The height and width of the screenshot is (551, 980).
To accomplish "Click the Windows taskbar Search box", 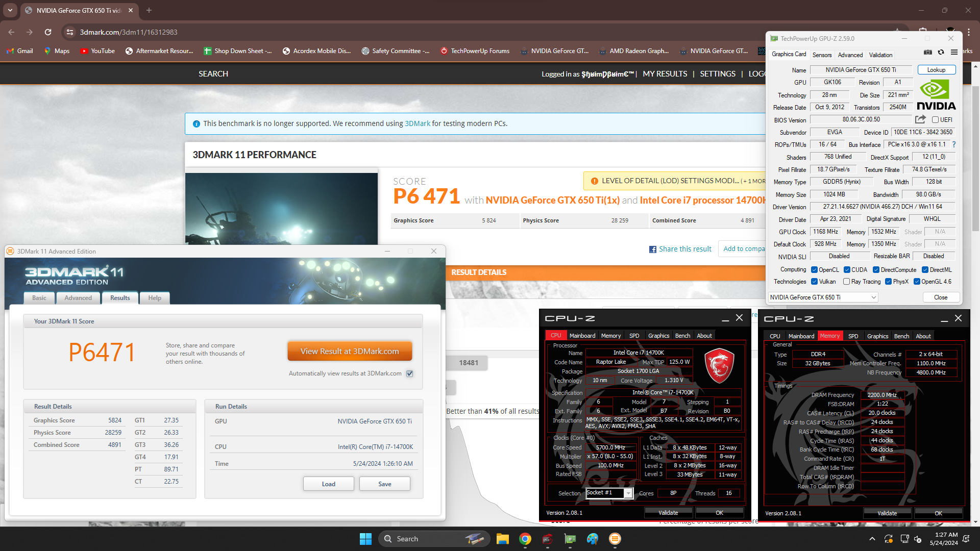I will tap(434, 539).
